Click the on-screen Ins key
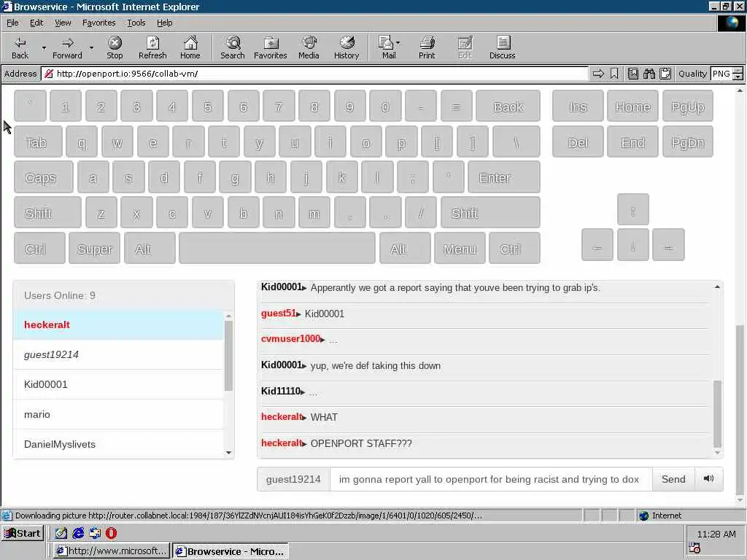 (x=578, y=106)
